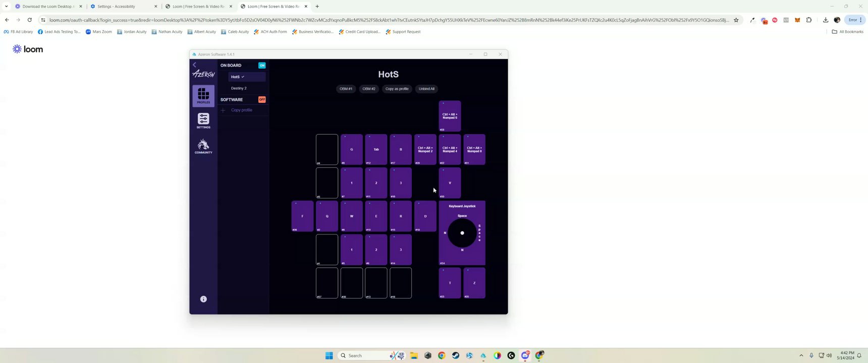This screenshot has height=363, width=868.
Task: Open the Community section in Azeron
Action: (203, 146)
